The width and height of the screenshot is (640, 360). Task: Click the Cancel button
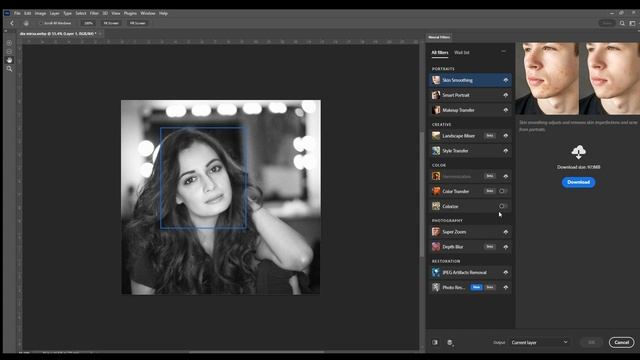621,342
